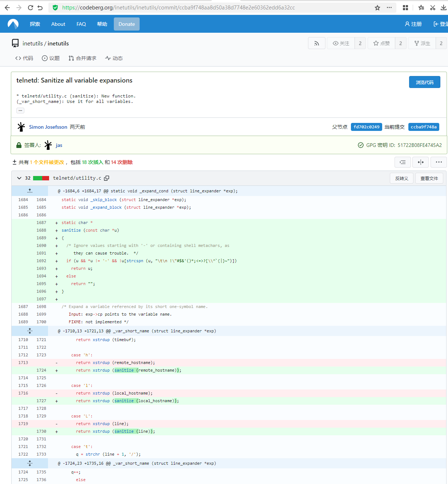The width and height of the screenshot is (448, 484).
Task: Toggle split diff view button
Action: coord(420,162)
